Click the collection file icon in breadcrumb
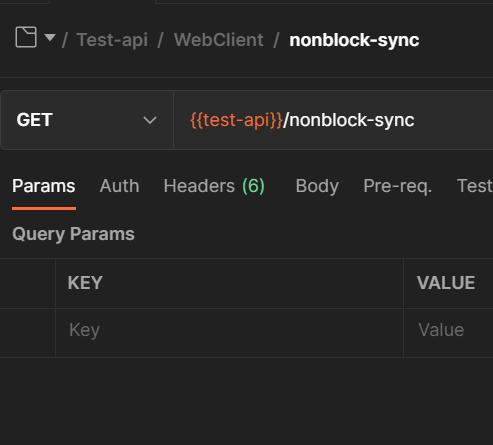The image size is (493, 445). tap(26, 37)
